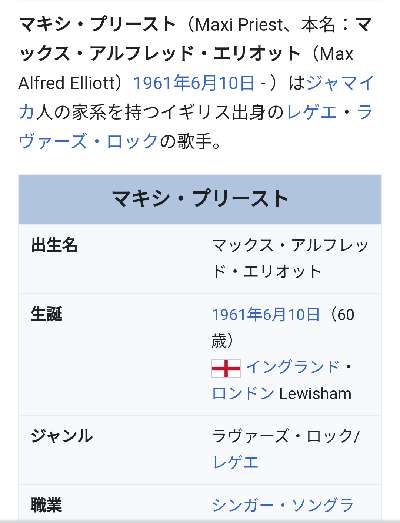Click the Lewisham text in birthplace

pyautogui.click(x=315, y=394)
